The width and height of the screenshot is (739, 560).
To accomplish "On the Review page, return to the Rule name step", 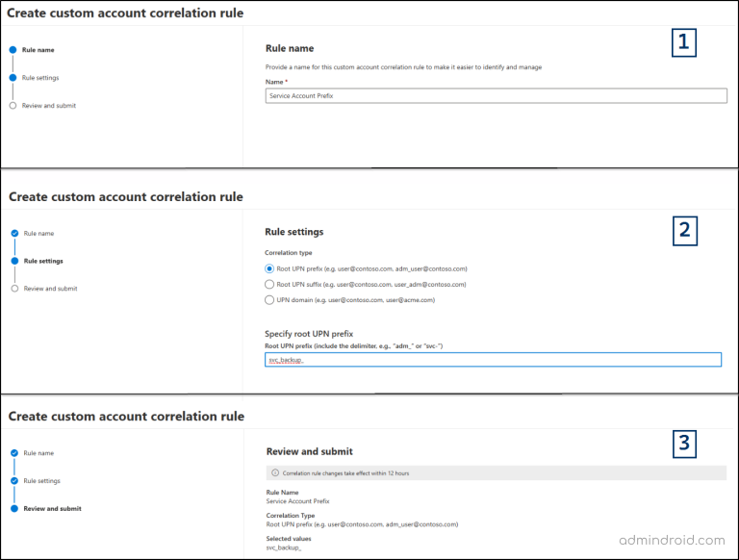I will coord(38,453).
